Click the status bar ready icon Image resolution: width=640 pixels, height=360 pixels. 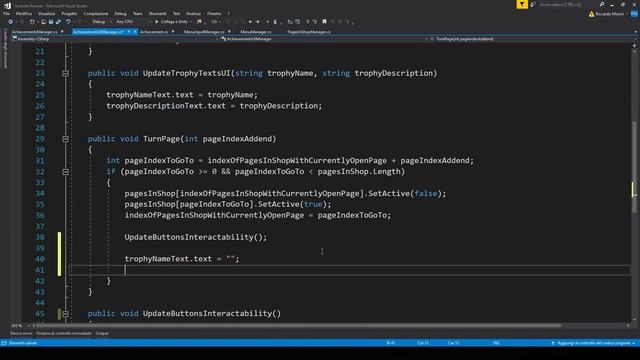[4, 343]
